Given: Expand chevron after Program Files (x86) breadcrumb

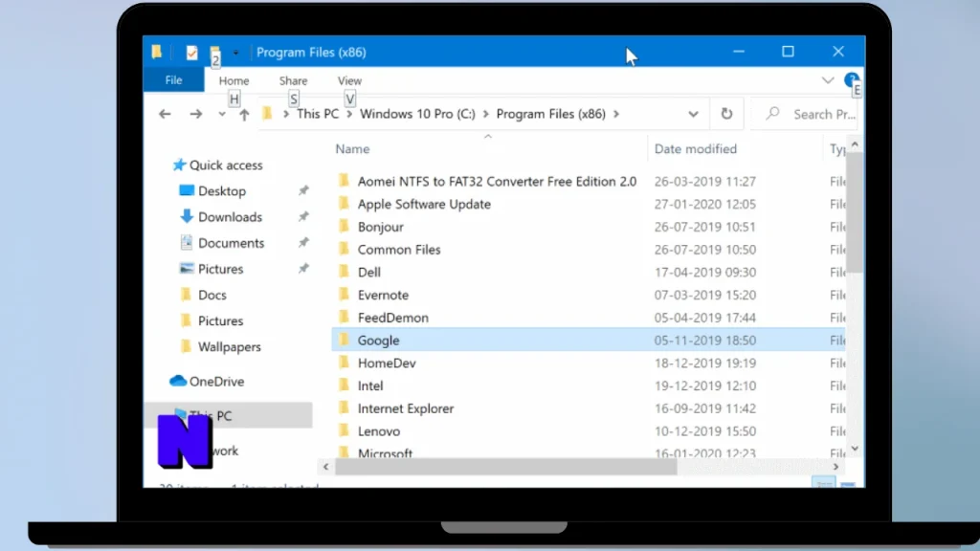Looking at the screenshot, I should [x=616, y=115].
